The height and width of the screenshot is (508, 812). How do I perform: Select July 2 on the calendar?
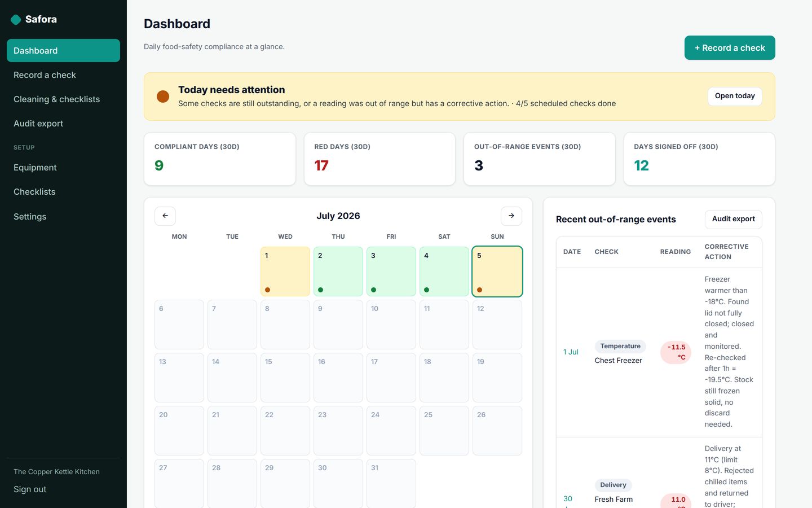[x=338, y=271]
